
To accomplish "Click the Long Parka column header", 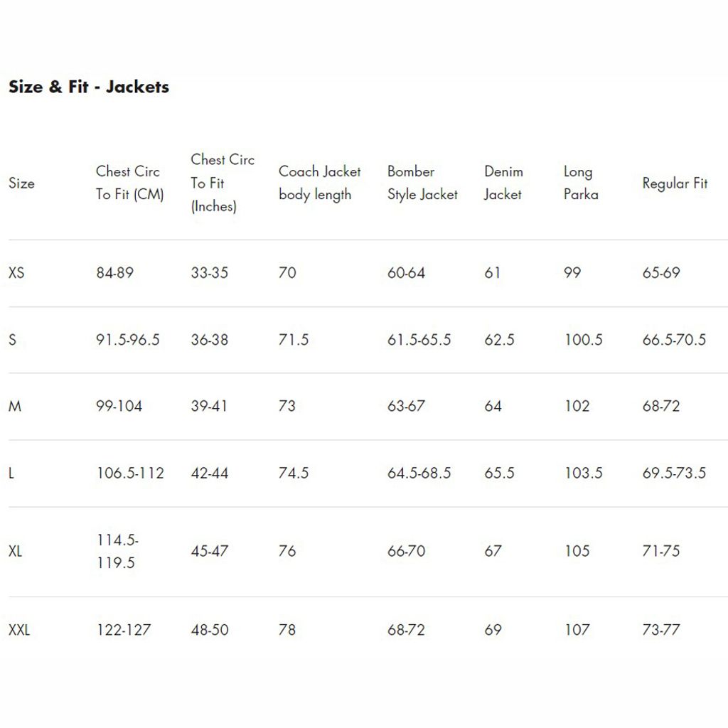I will tap(581, 183).
